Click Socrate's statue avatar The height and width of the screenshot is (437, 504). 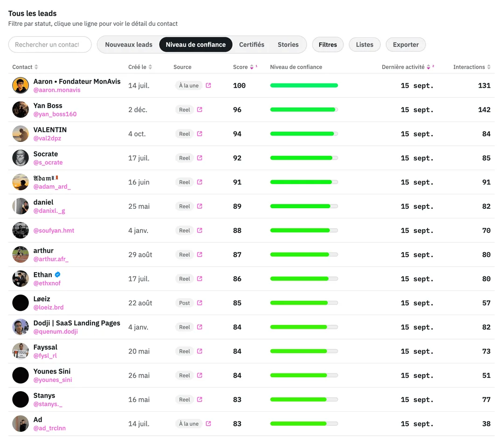[x=21, y=158]
